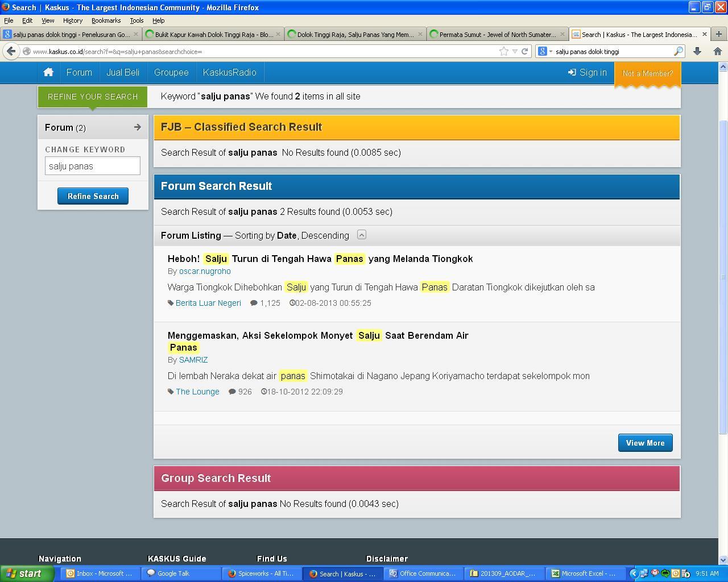Click Windows Start button

tap(27, 573)
